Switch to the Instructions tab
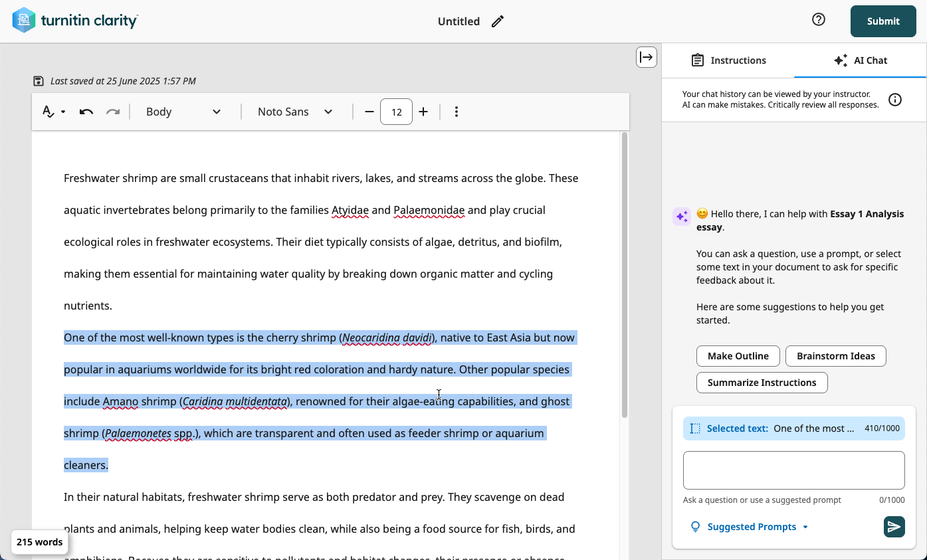 [728, 60]
